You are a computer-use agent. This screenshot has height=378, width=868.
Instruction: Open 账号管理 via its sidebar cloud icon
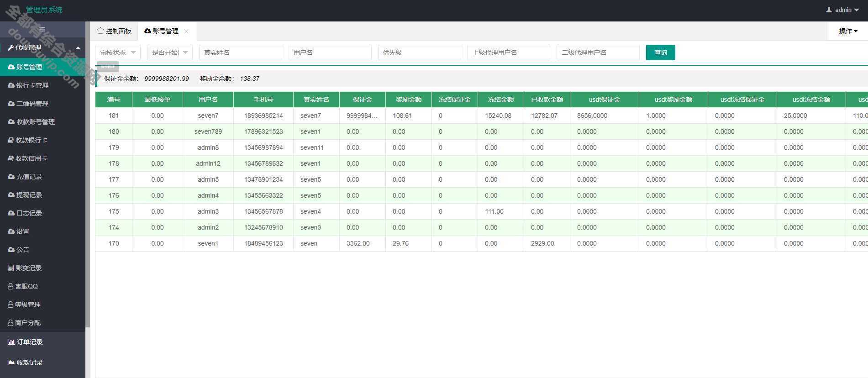click(x=11, y=67)
